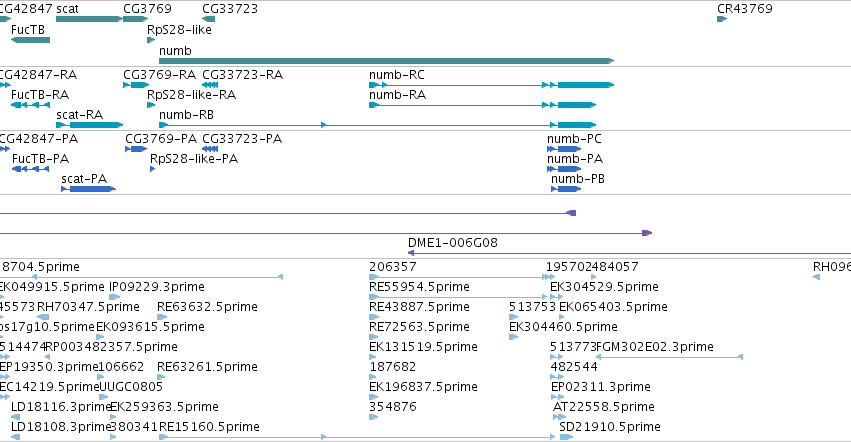This screenshot has height=442, width=851.
Task: Click the FucTB-PA protein arrows
Action: click(x=30, y=169)
